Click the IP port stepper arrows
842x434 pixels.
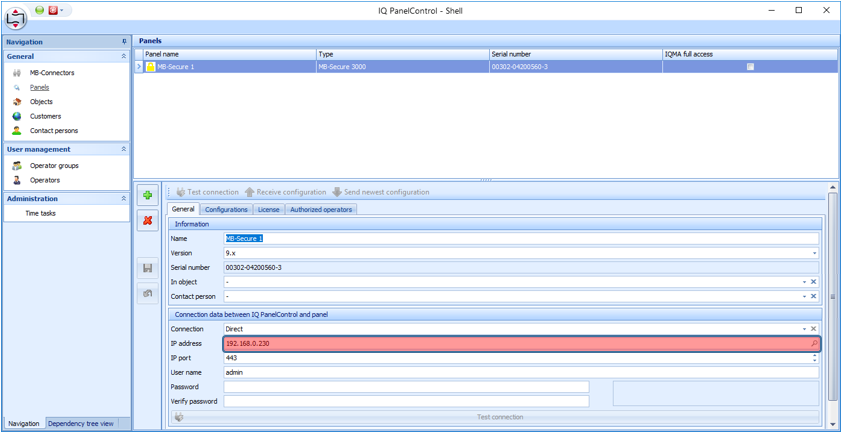[x=815, y=358]
